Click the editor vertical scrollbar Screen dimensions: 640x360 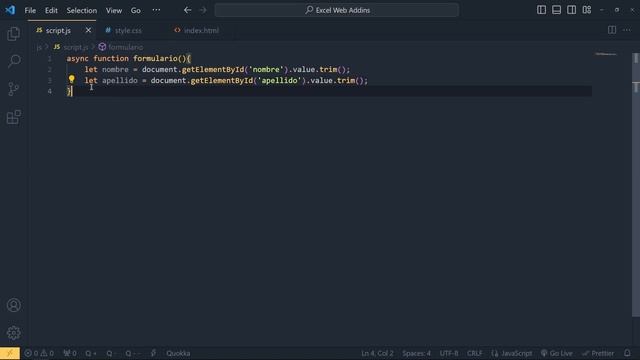(636, 184)
